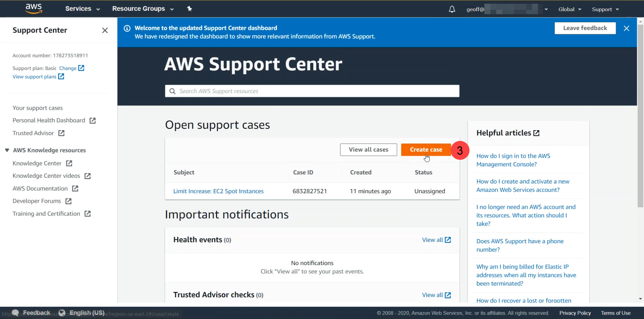Click external icon in Trusted Advisor checks View all
Image resolution: width=644 pixels, height=319 pixels.
point(448,295)
